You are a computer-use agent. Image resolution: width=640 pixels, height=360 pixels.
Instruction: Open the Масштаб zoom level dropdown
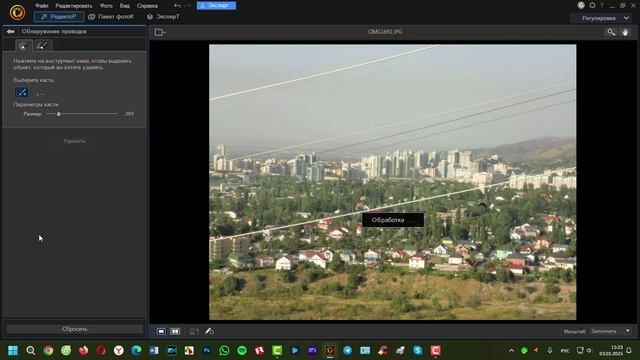(611, 331)
